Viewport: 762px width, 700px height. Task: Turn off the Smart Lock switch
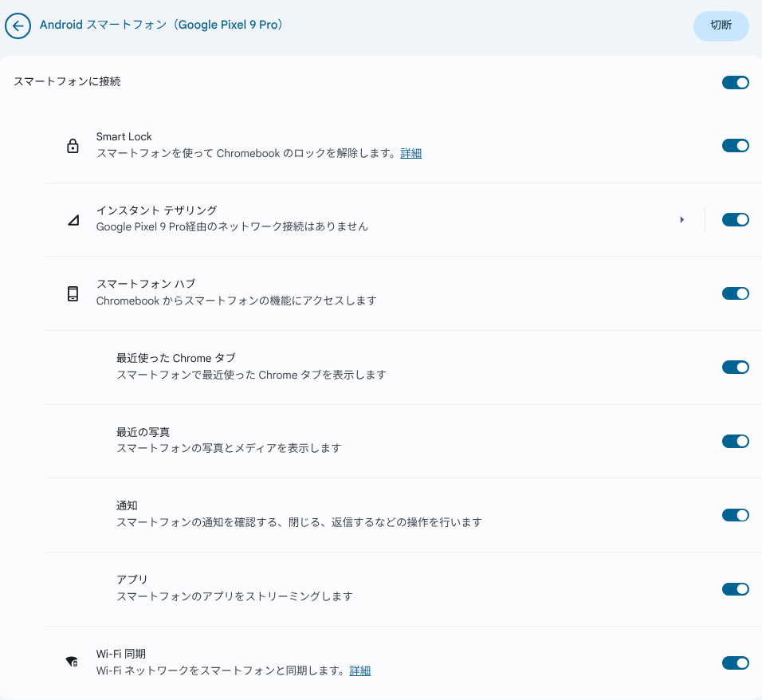(735, 145)
